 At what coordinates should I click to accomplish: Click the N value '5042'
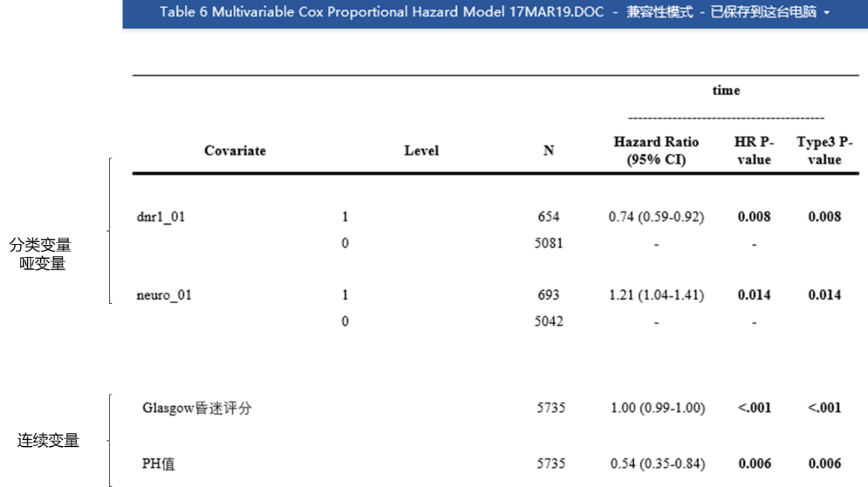point(549,321)
